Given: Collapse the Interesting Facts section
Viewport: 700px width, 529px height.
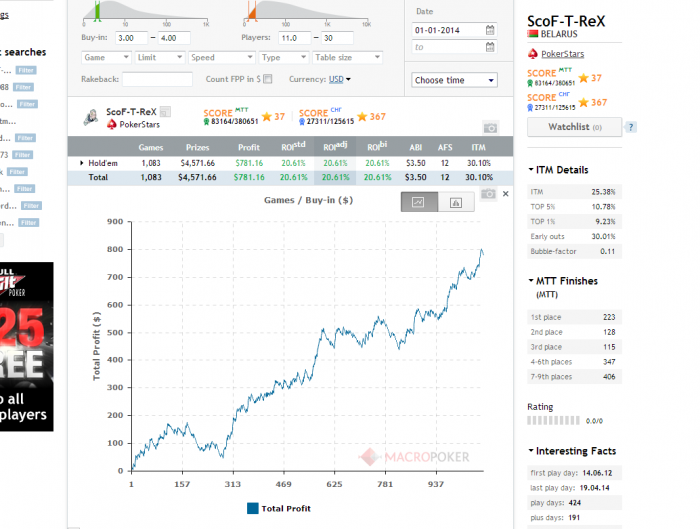Looking at the screenshot, I should (531, 451).
